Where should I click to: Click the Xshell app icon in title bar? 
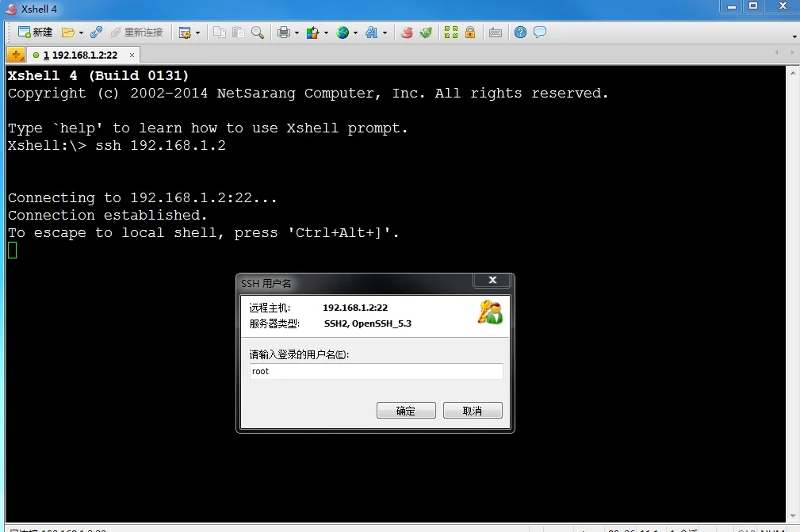tap(11, 10)
